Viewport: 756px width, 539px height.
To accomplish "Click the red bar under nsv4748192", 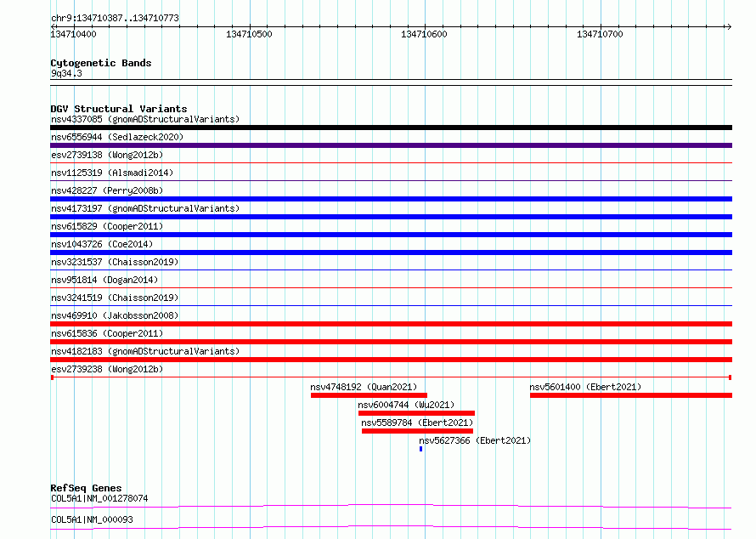I will pyautogui.click(x=369, y=395).
